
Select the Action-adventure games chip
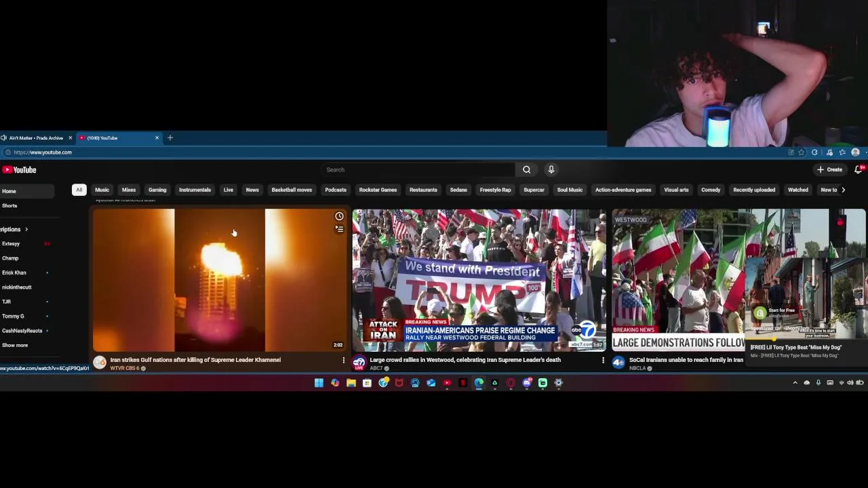coord(623,190)
